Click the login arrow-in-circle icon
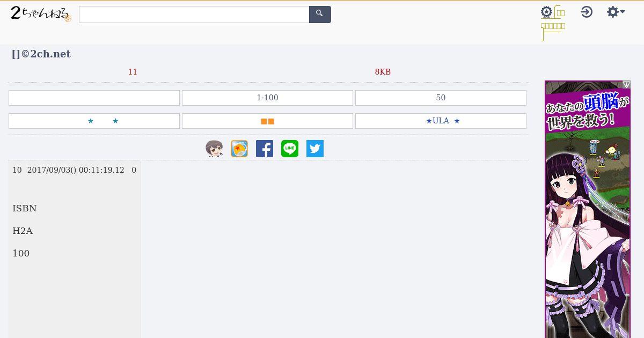Viewport: 644px width, 338px height. 587,12
